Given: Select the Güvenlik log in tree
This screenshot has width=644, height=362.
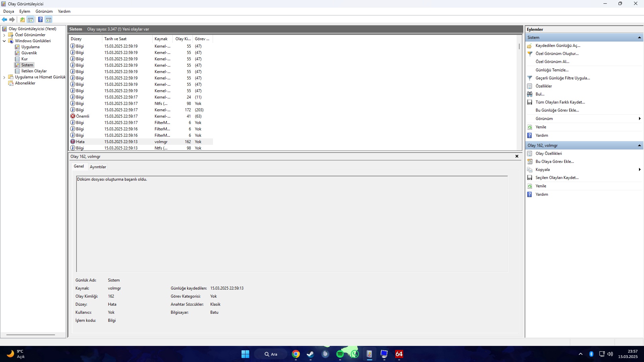Looking at the screenshot, I should click(x=29, y=53).
